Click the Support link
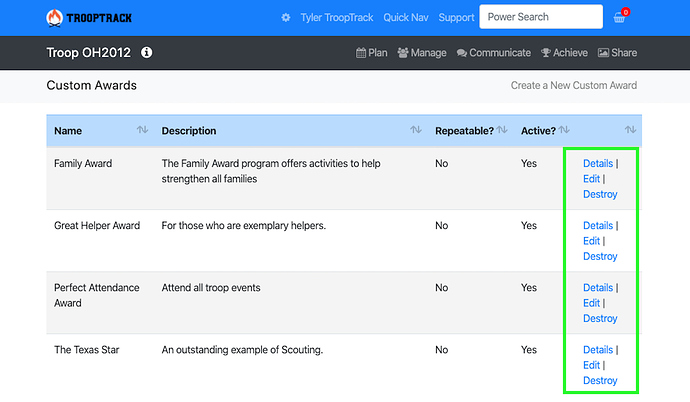Viewport: 690px width, 402px height. tap(456, 18)
